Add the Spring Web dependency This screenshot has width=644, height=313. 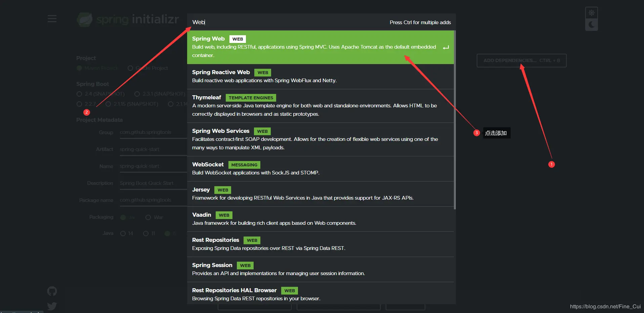tap(320, 47)
